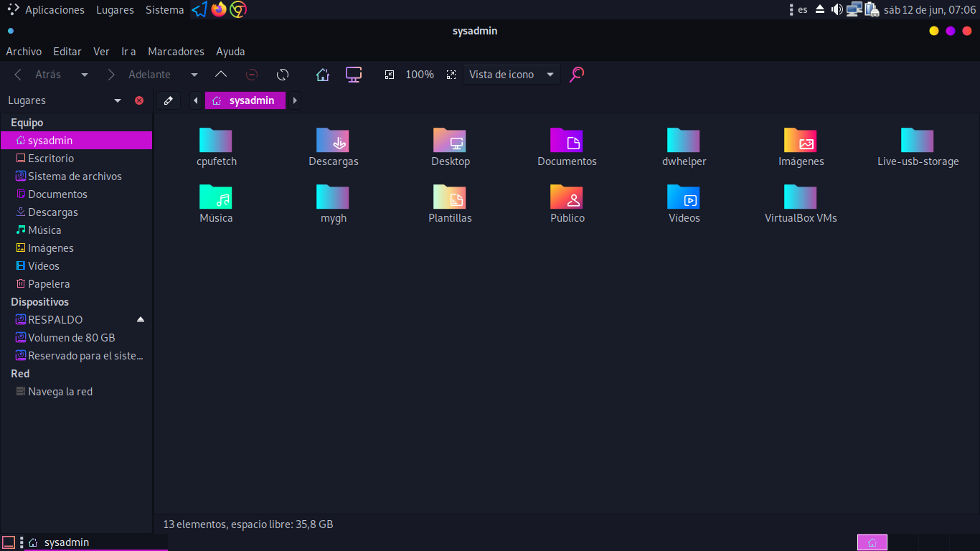Reload the current folder view
This screenshot has height=551, width=980.
(x=283, y=75)
